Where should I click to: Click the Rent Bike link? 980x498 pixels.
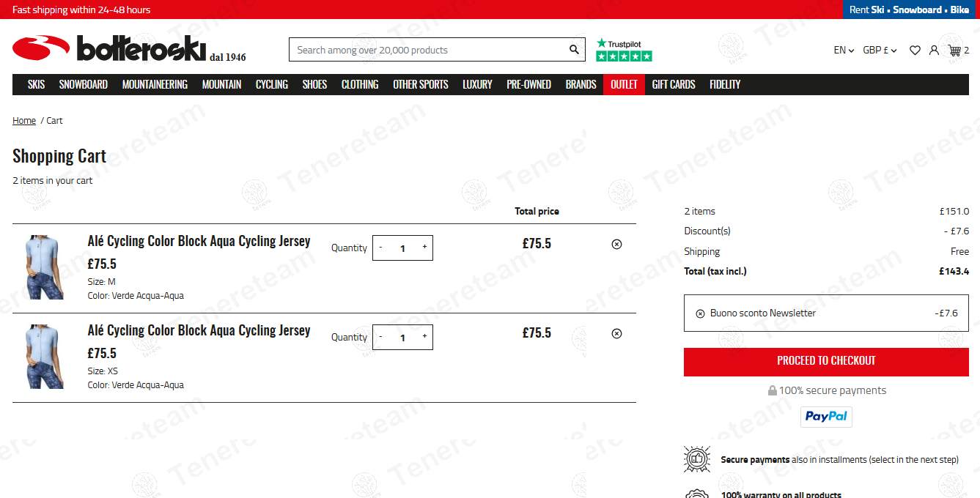[x=959, y=10]
